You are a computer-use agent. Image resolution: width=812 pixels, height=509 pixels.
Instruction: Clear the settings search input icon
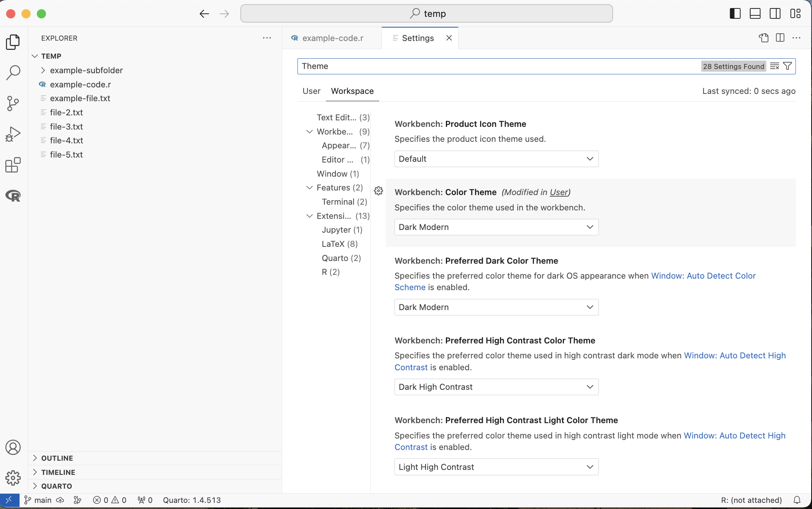click(x=774, y=66)
